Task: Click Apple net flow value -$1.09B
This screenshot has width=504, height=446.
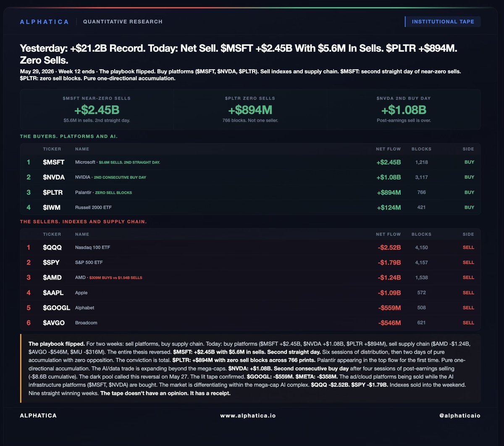Action: pos(389,293)
